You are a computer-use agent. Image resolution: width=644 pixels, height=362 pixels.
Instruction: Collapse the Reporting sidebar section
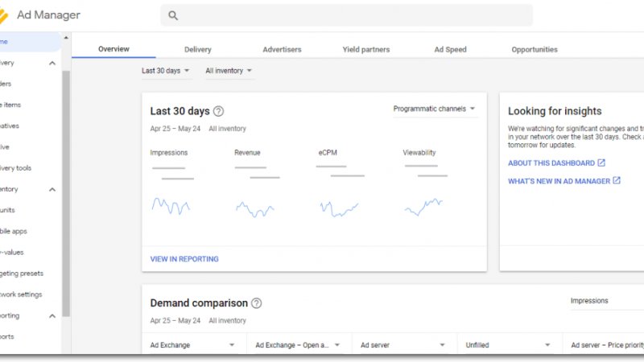tap(52, 316)
